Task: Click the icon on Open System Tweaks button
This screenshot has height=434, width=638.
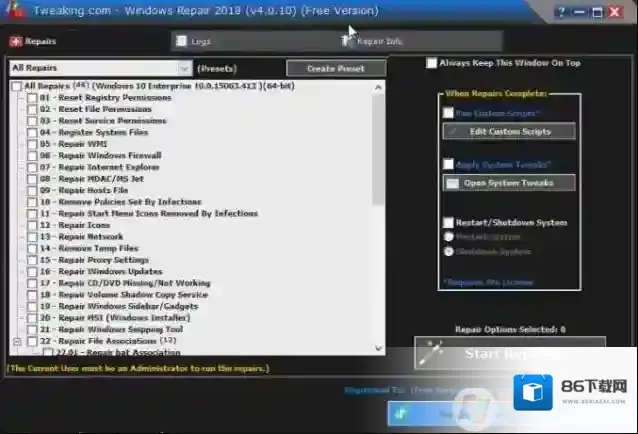Action: pyautogui.click(x=453, y=183)
